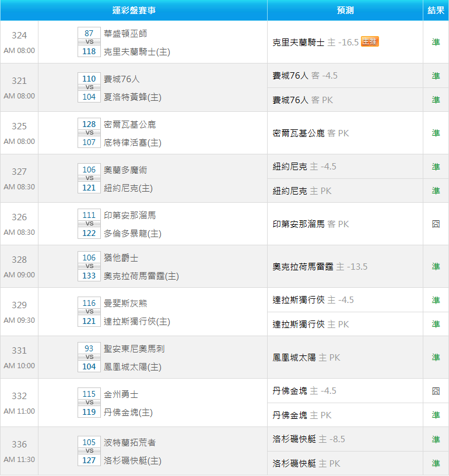Click the 預測 column header
This screenshot has width=449, height=476.
[345, 10]
